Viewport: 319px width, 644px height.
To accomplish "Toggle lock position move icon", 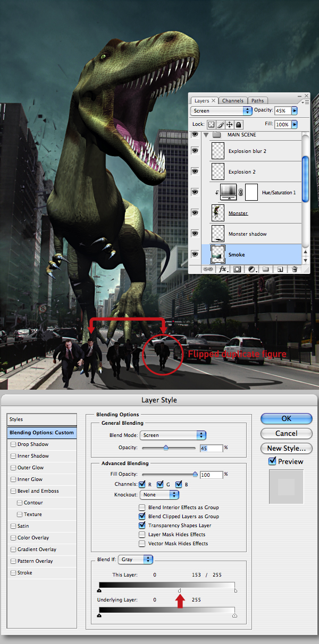I will [x=229, y=124].
